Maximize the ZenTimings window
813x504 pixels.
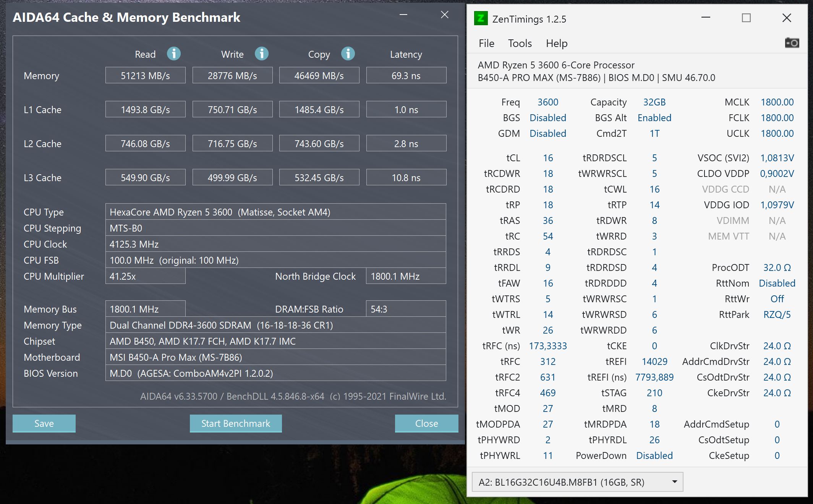tap(746, 18)
